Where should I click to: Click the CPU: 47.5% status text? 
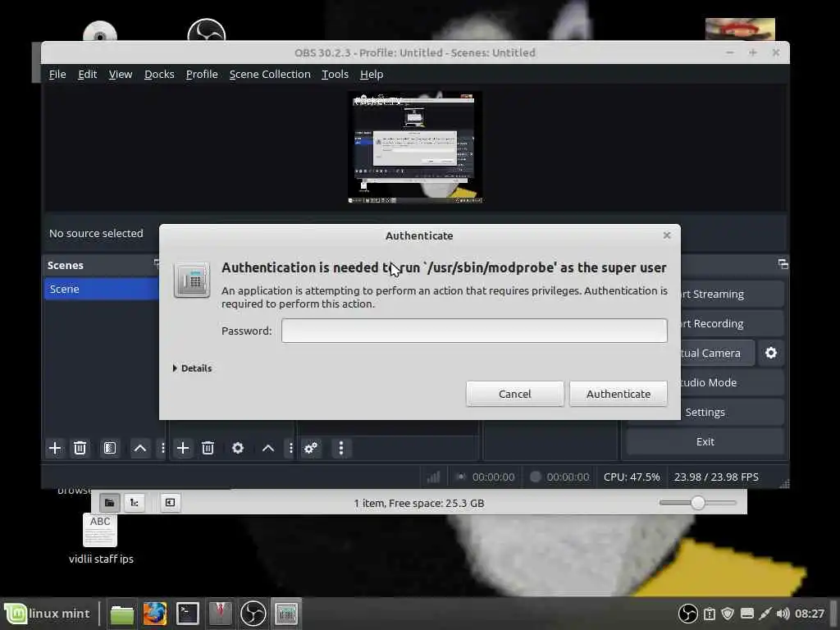[x=632, y=477]
